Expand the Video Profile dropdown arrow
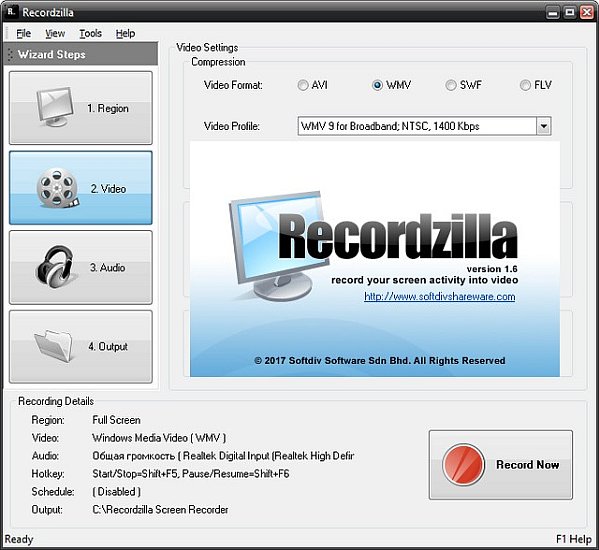 (544, 126)
